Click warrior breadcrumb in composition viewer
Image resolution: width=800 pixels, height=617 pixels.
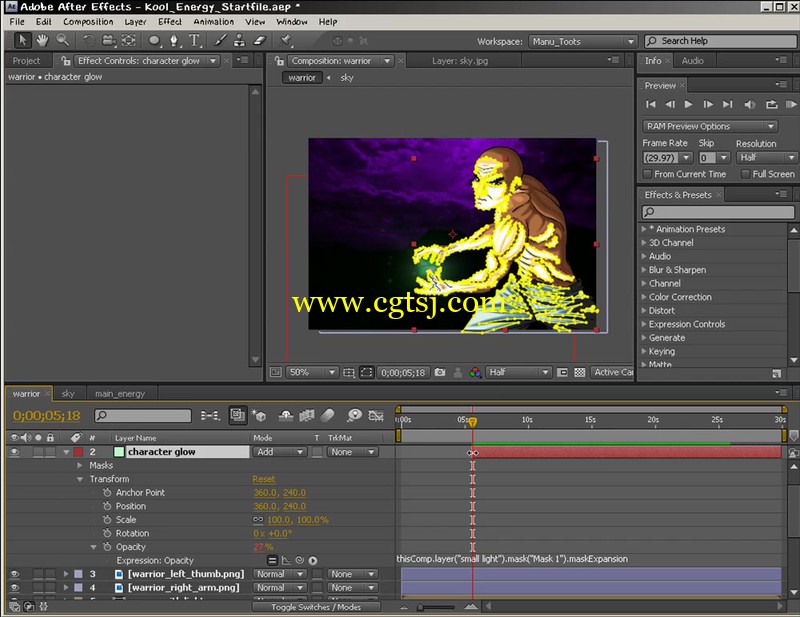click(x=302, y=78)
